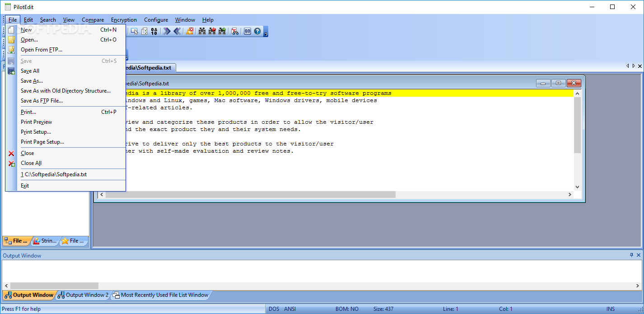Switch to the starred File side panel tab
The image size is (644, 314).
click(74, 241)
